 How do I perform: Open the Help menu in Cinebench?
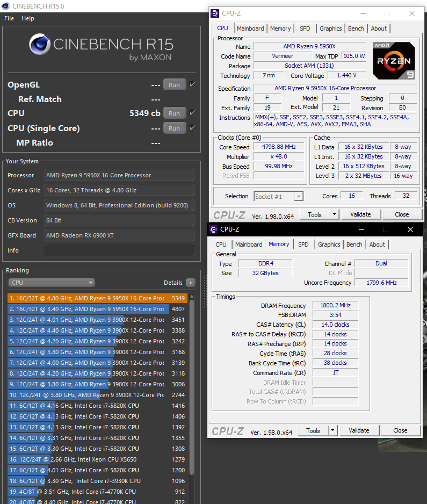tap(27, 18)
